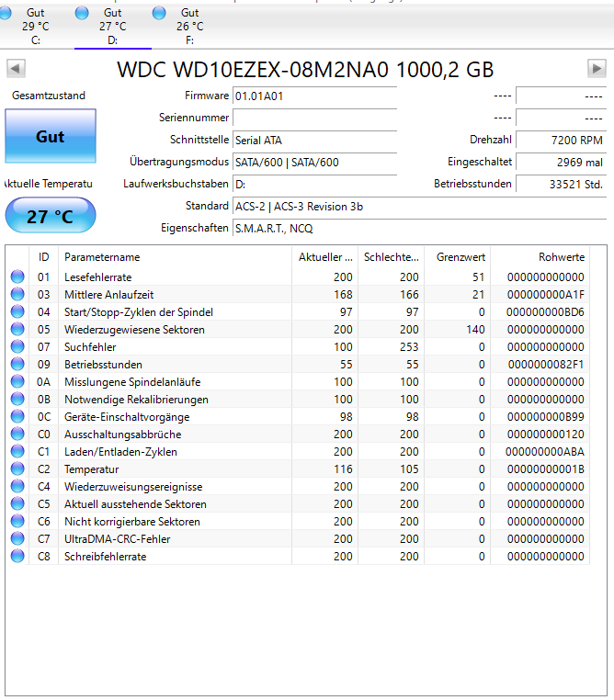Screen dimensions: 614x700
Task: Click status icon for Wiederzuweisungsereignisse row
Action: (x=17, y=486)
